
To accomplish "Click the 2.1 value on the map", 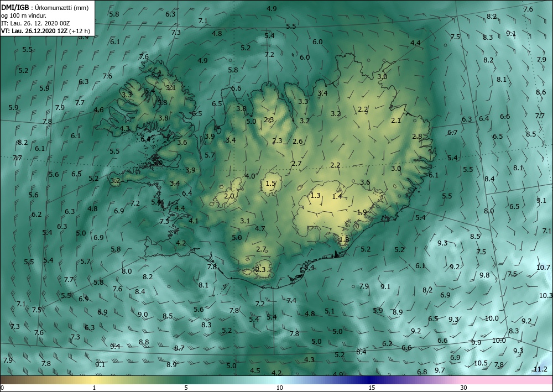I will click(x=396, y=120).
